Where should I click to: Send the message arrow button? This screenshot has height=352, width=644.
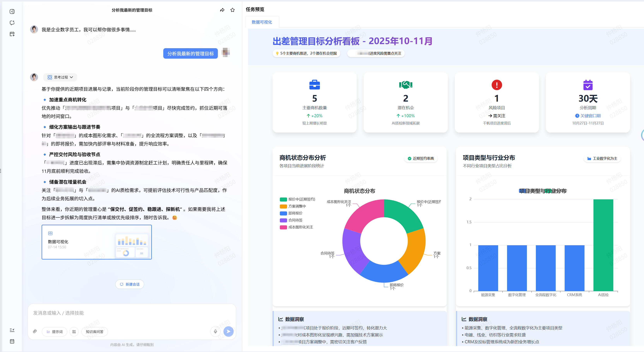(x=228, y=331)
